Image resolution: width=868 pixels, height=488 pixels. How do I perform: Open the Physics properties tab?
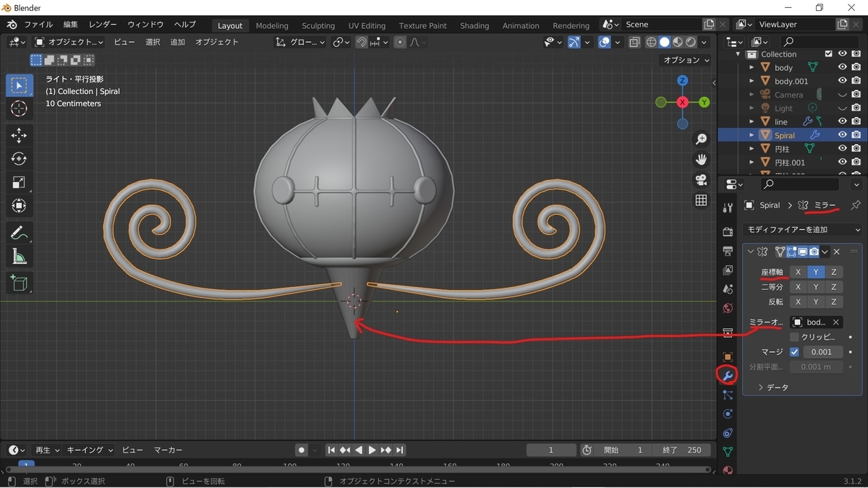[x=728, y=414]
